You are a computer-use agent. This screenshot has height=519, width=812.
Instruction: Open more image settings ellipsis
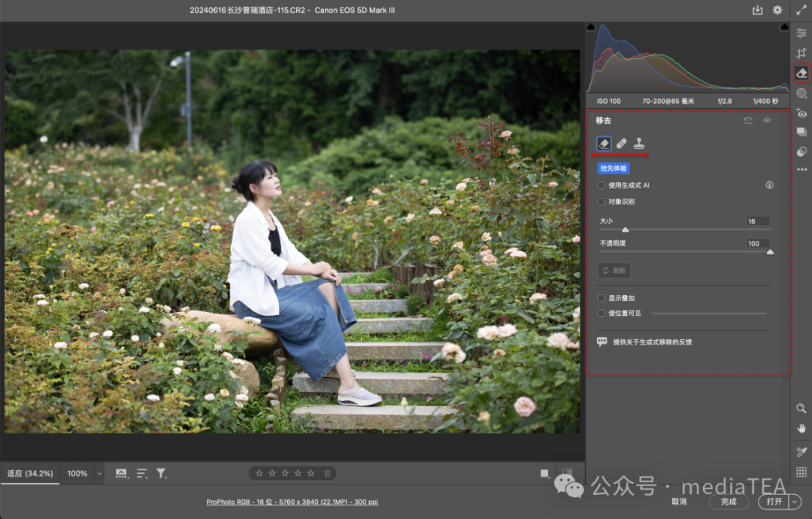pyautogui.click(x=801, y=169)
